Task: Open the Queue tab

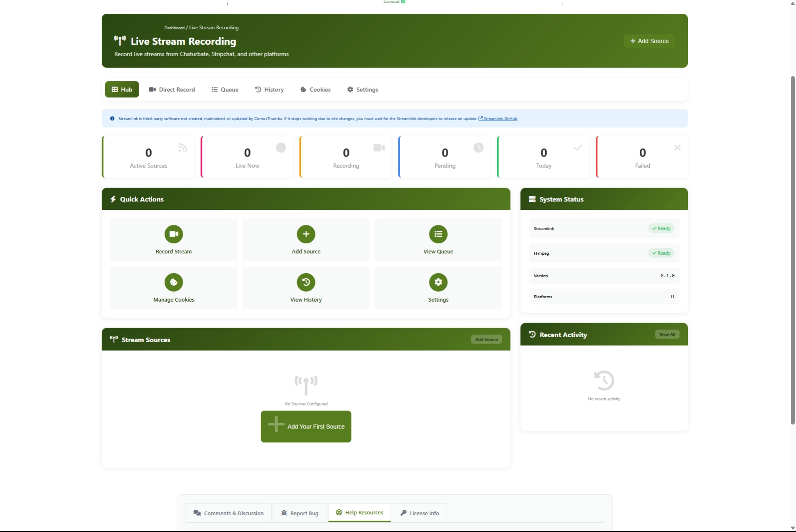Action: tap(225, 90)
